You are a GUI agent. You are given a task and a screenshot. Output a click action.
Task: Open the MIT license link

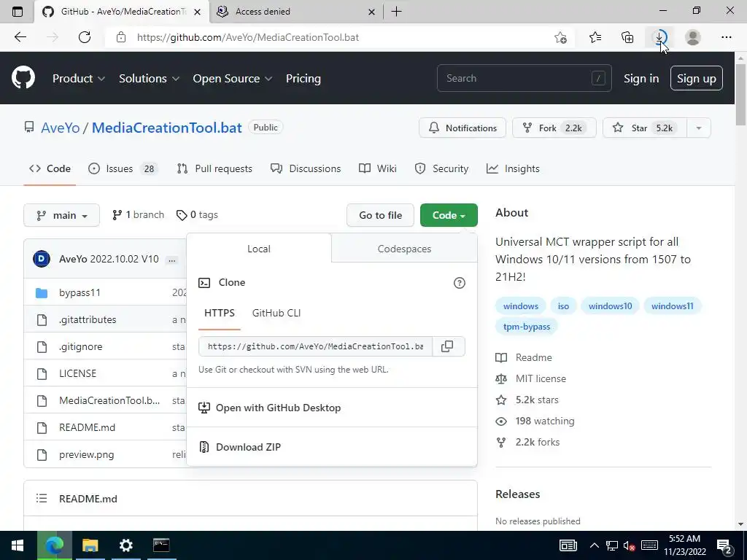click(x=541, y=378)
